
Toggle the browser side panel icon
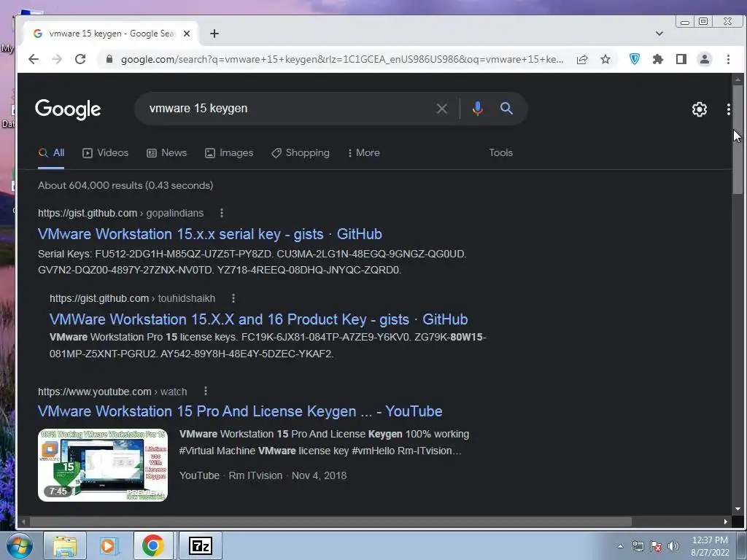[681, 59]
